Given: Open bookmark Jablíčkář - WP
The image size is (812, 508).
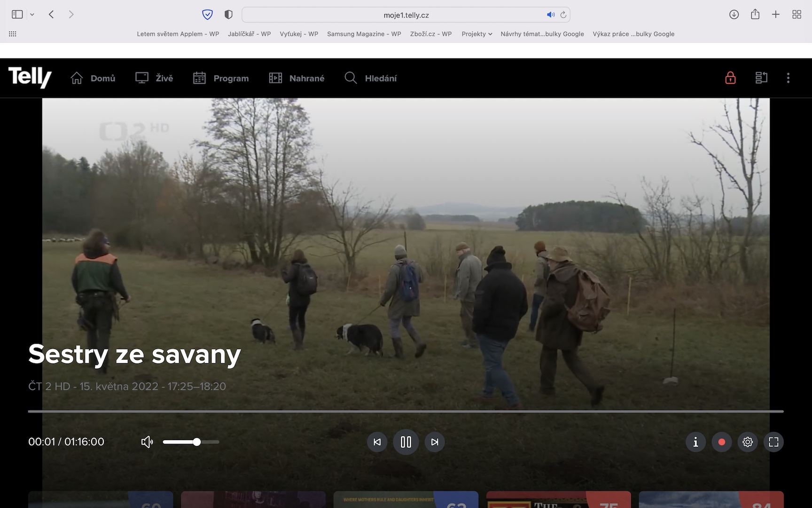Looking at the screenshot, I should (x=250, y=34).
